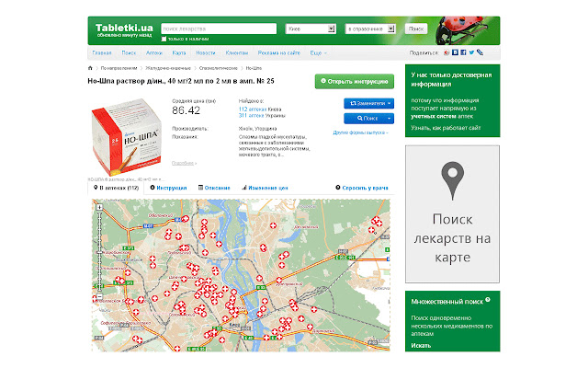The image size is (588, 368).
Task: Click the blue Поиск button with magnifier
Action: [365, 119]
